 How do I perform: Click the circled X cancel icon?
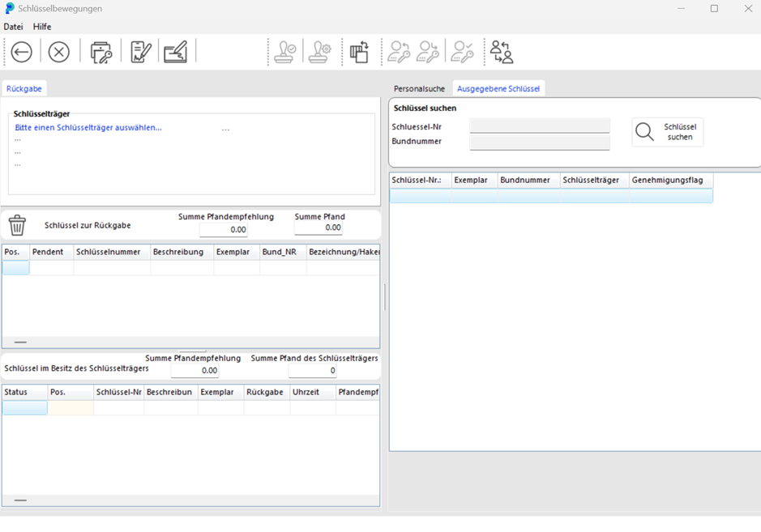[x=59, y=53]
